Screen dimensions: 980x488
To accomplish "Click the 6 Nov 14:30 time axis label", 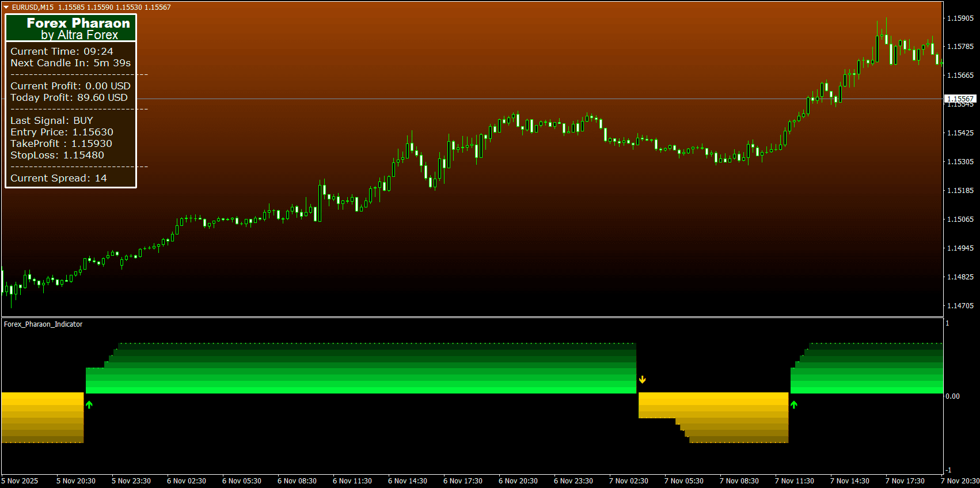I will (x=408, y=481).
